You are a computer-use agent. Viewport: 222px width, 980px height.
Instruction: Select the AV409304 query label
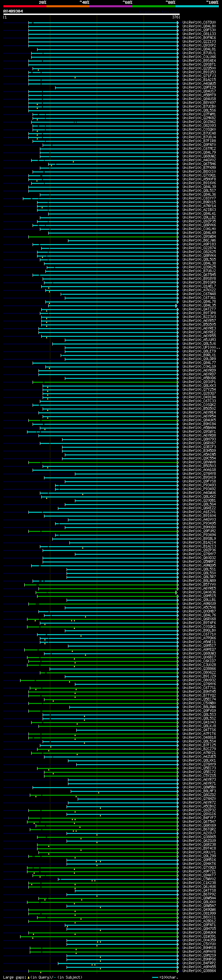(x=13, y=11)
